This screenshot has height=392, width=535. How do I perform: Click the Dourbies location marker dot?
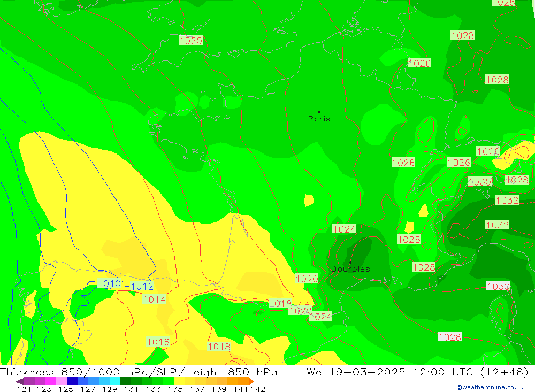pos(350,262)
